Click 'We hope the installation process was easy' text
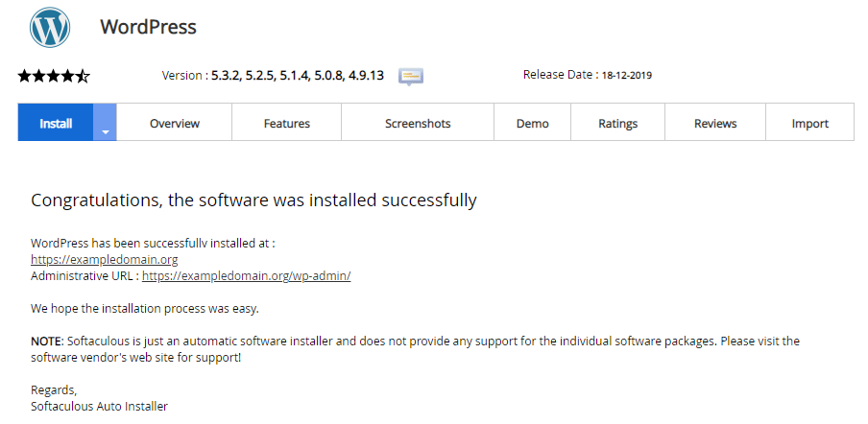This screenshot has width=868, height=424. pos(145,309)
